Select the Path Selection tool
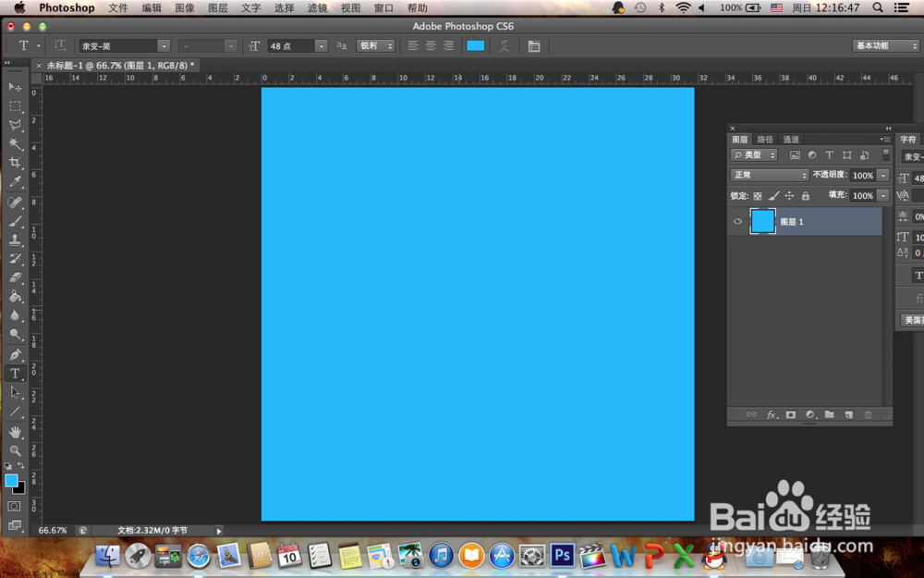 pyautogui.click(x=16, y=393)
